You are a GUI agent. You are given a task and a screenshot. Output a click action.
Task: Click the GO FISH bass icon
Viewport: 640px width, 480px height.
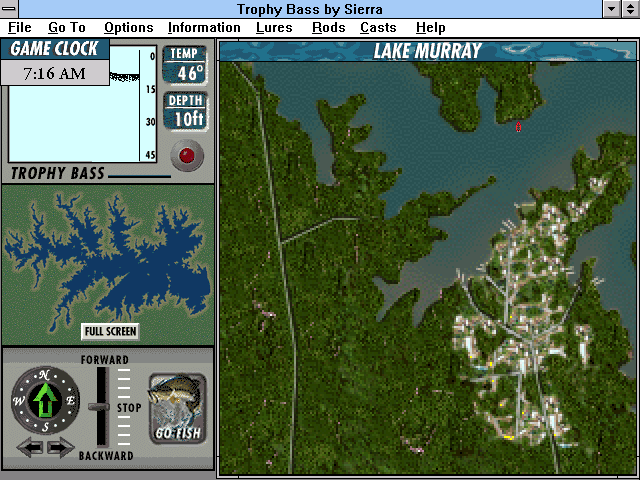click(178, 408)
